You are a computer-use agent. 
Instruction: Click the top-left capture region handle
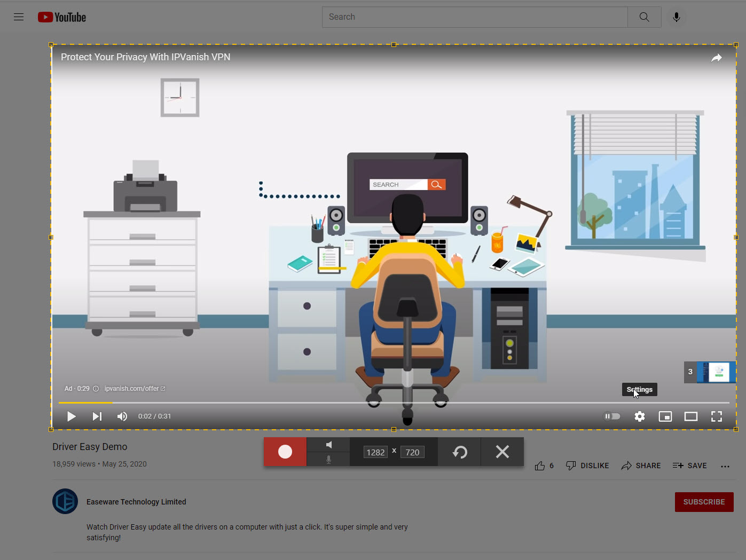point(51,45)
